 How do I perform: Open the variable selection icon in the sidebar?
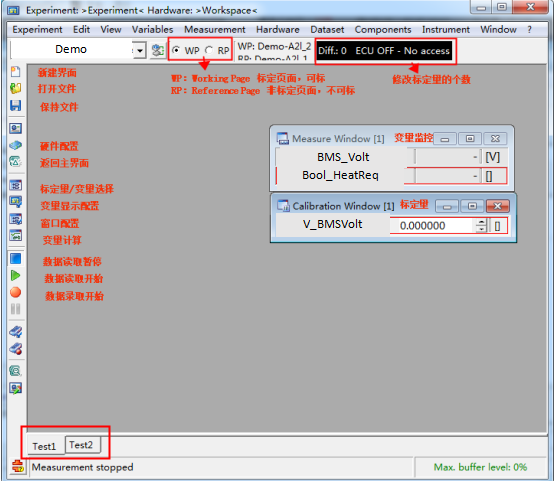pos(15,185)
